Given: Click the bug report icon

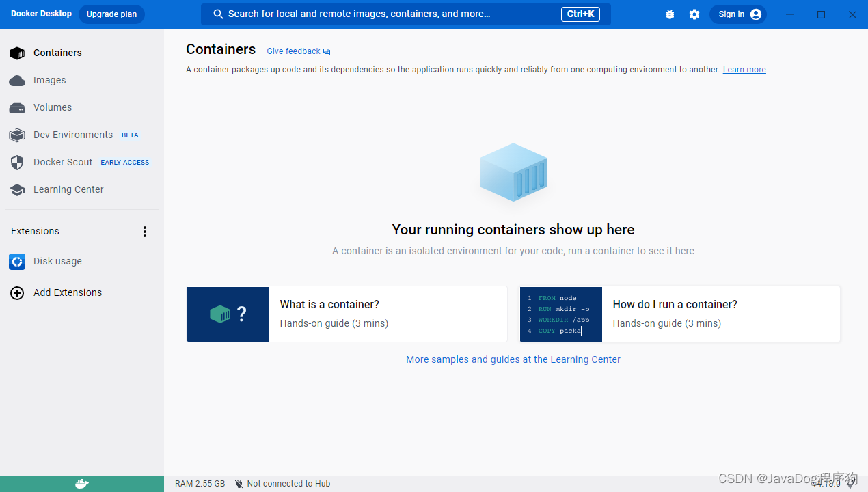Looking at the screenshot, I should pyautogui.click(x=669, y=14).
